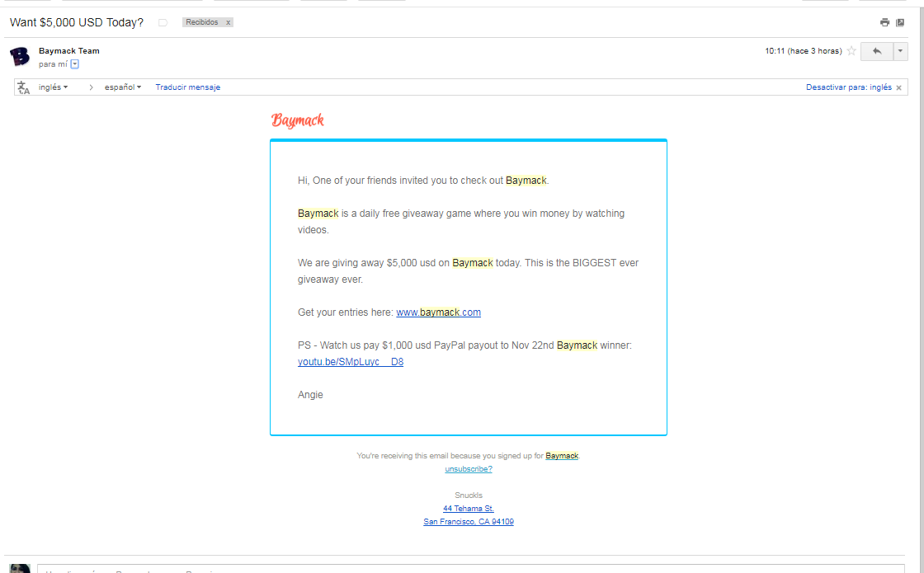924x573 pixels.
Task: Click the translate icon in translation bar
Action: 24,87
